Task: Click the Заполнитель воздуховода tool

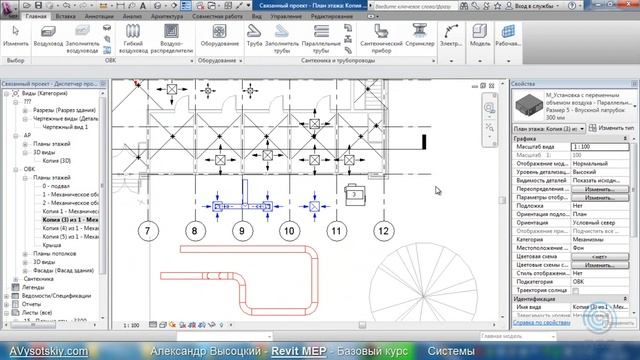Action: (x=82, y=39)
